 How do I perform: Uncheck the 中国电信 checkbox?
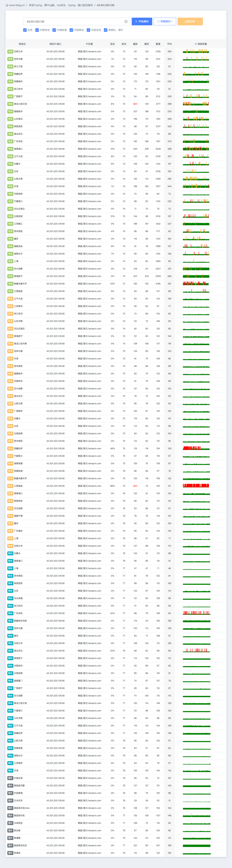[x=37, y=30]
